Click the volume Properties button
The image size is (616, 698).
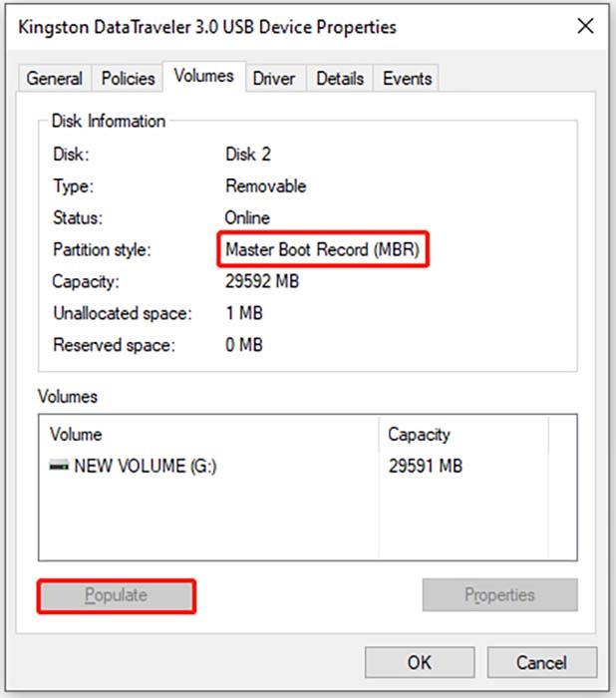pos(499,595)
